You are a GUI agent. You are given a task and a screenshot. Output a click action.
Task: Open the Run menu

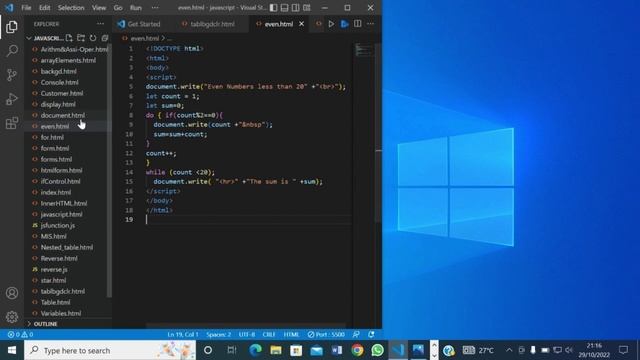[136, 8]
